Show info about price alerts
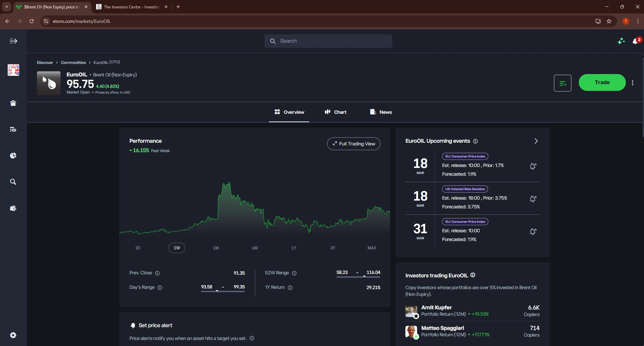644x346 pixels. click(252, 338)
